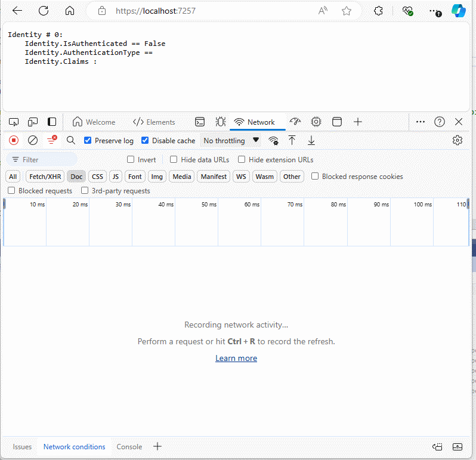Screen dimensions: 476x460
Task: Filter requests by All types
Action: click(x=13, y=177)
